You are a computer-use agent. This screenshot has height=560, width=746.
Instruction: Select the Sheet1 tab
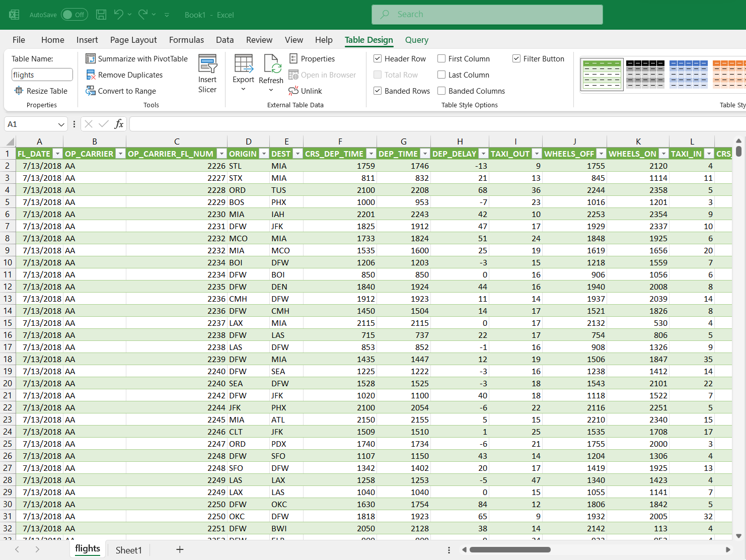coord(128,549)
